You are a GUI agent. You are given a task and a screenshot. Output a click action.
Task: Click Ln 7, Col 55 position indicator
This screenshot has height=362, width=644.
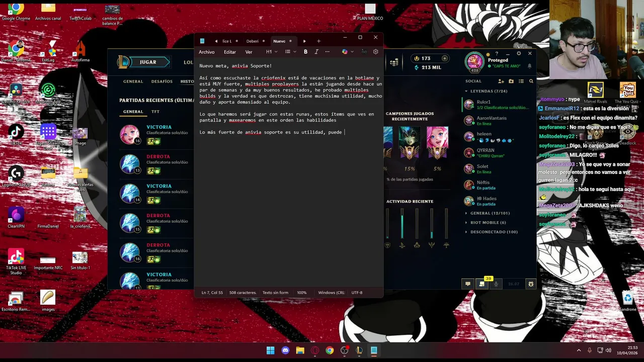click(212, 293)
